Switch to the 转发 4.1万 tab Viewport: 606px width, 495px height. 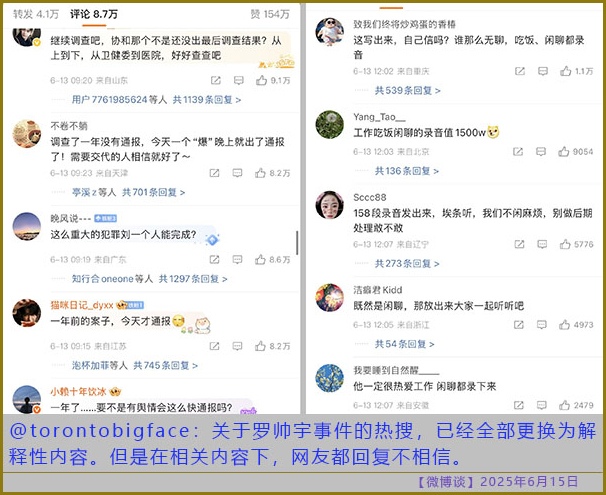[x=36, y=14]
